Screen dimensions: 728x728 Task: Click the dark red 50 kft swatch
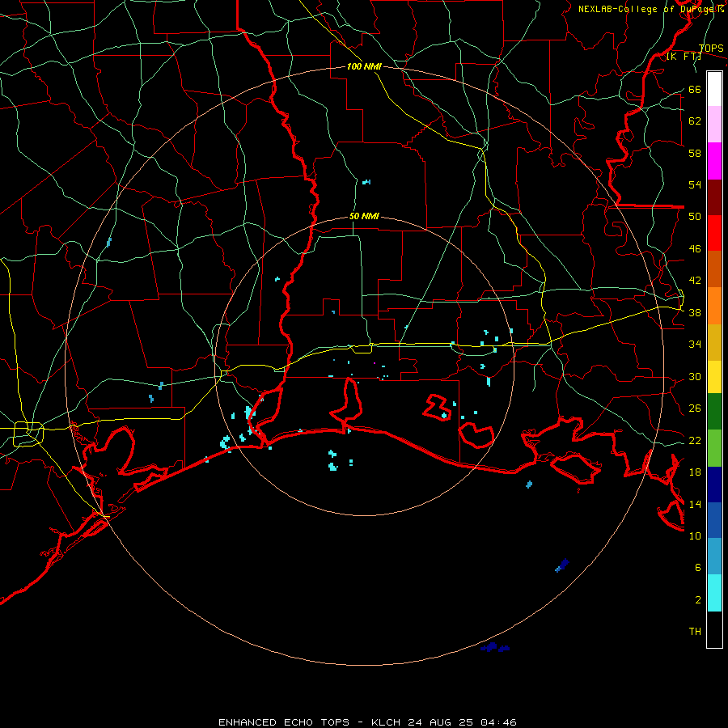[x=714, y=197]
